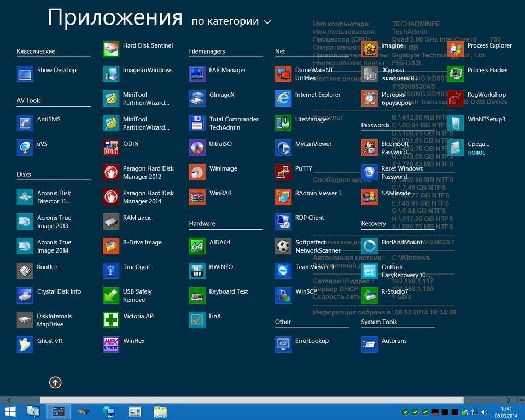Launch WinRAR icon
525x420 pixels.
[x=197, y=197]
